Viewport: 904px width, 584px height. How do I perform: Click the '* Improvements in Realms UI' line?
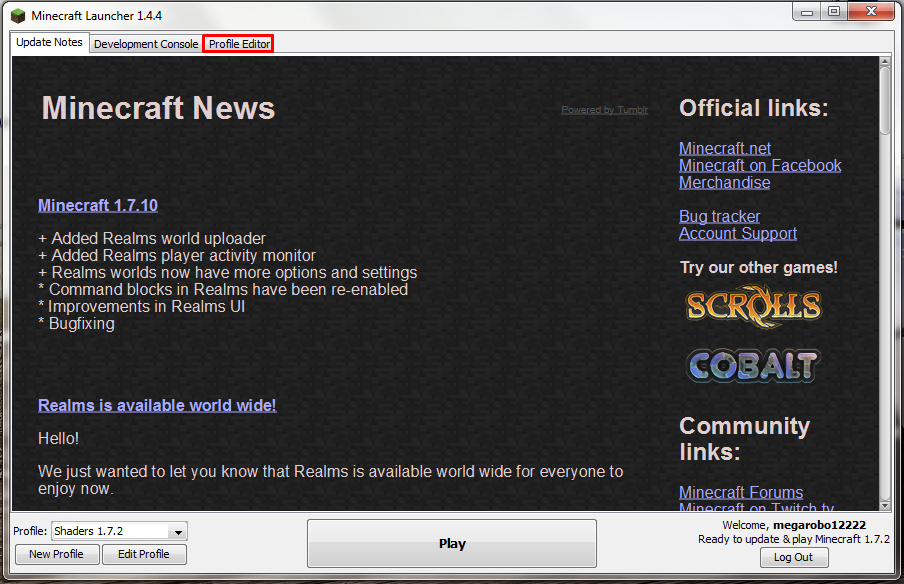(141, 307)
